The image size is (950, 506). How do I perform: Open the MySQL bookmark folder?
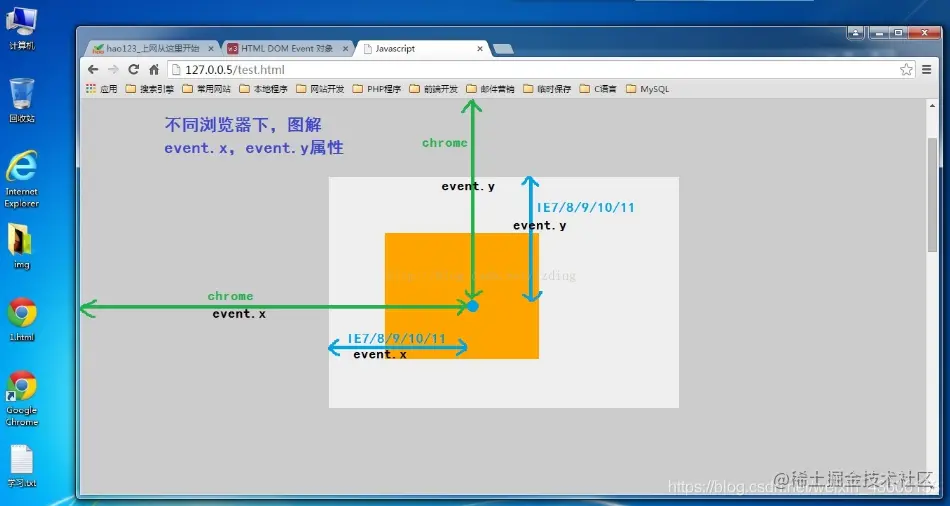click(x=648, y=88)
